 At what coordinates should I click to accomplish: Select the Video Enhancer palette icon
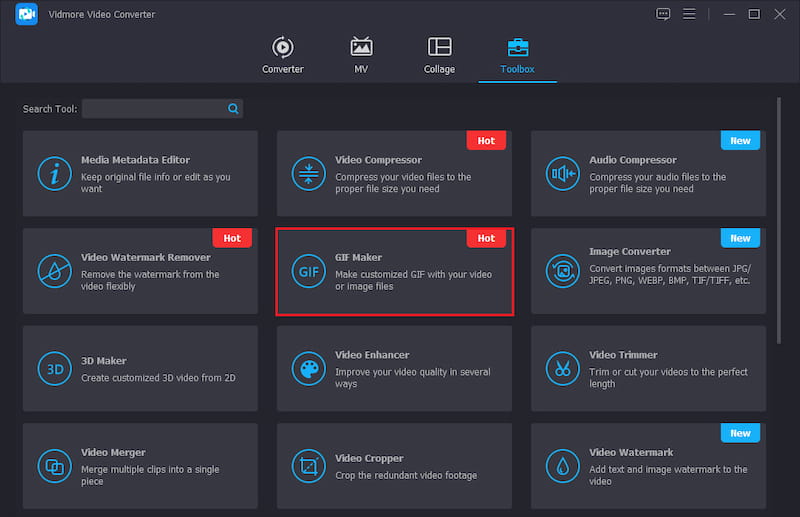pyautogui.click(x=308, y=368)
